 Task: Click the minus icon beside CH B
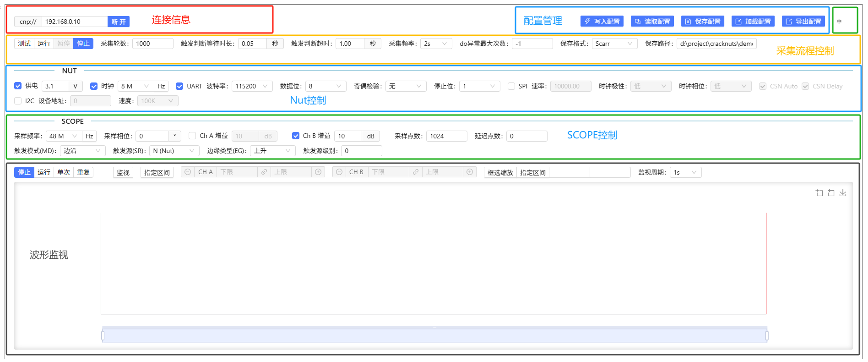pyautogui.click(x=339, y=172)
